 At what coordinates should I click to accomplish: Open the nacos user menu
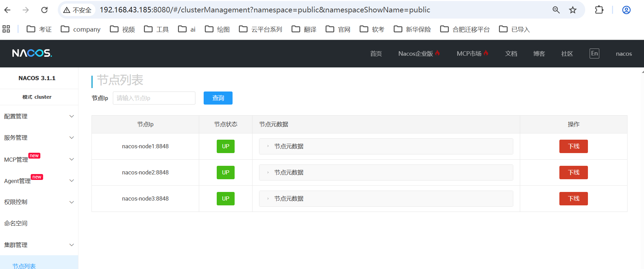click(624, 54)
